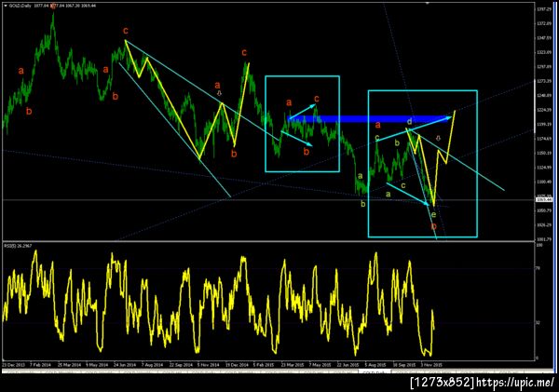Click the 22 Sep 2014 date label
Screen dimensions: 559x392
tap(181, 365)
